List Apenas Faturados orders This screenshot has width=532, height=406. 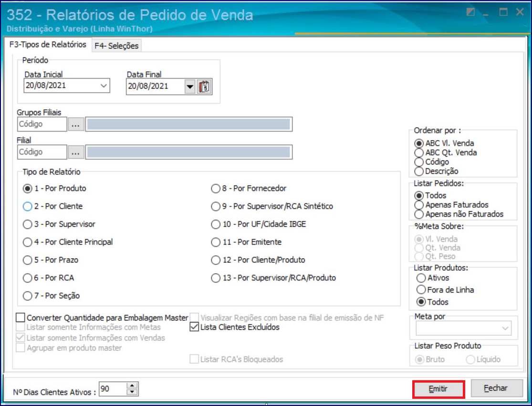pyautogui.click(x=451, y=205)
